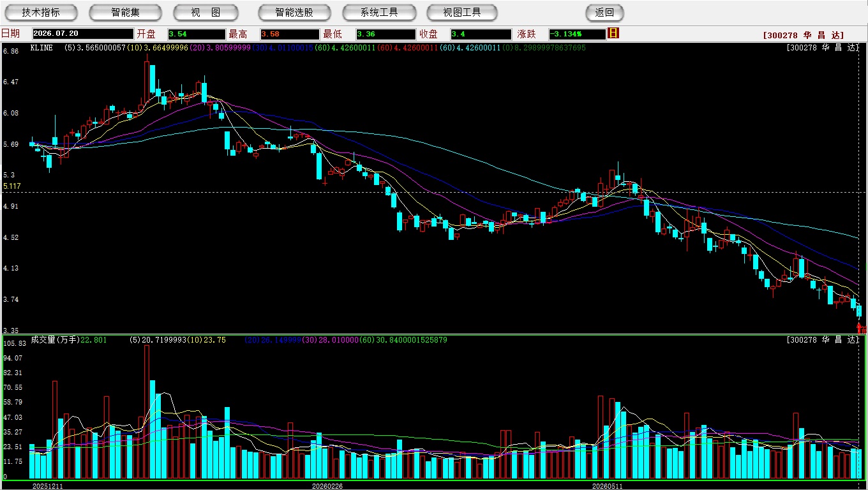The image size is (868, 490).
Task: Click the 视 图 button
Action: [206, 12]
